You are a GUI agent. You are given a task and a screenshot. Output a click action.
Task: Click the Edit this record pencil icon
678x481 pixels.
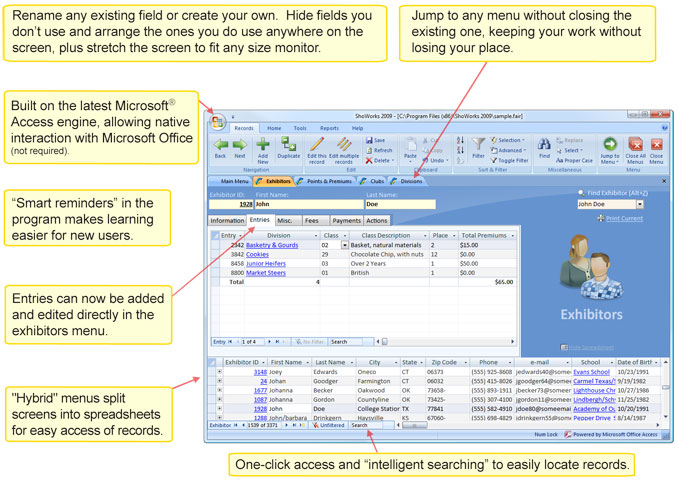coord(317,145)
